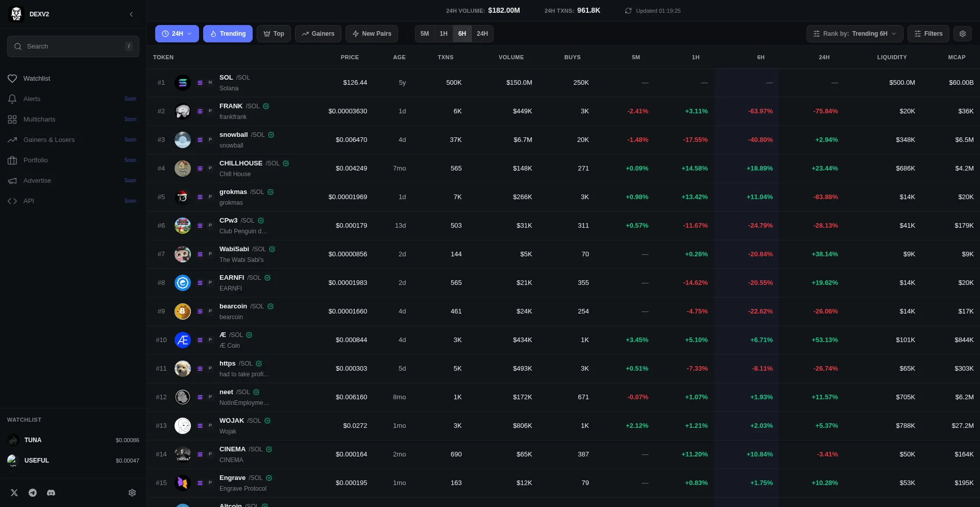Click the sidebar settings gear icon

pyautogui.click(x=132, y=493)
